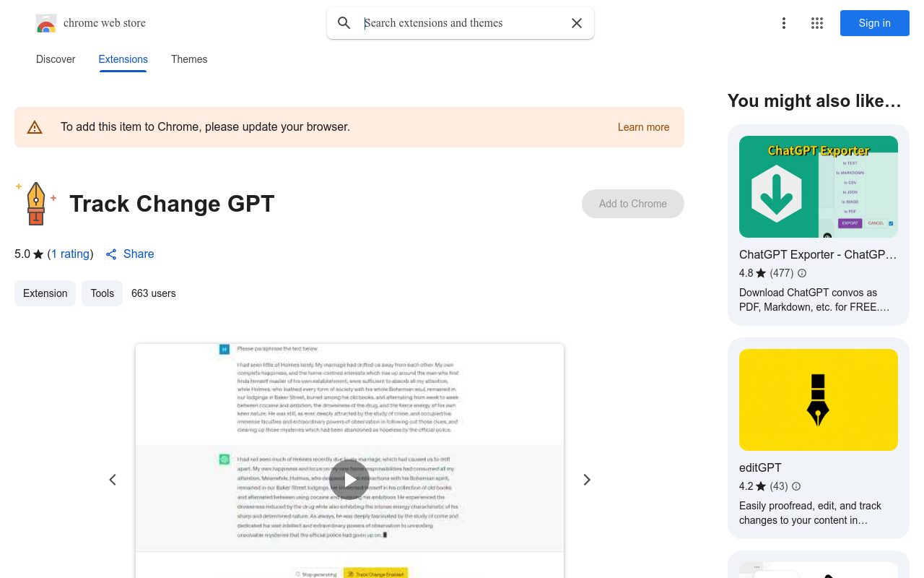Open the ChatGPT Exporter title link
The height and width of the screenshot is (578, 924).
pyautogui.click(x=818, y=254)
